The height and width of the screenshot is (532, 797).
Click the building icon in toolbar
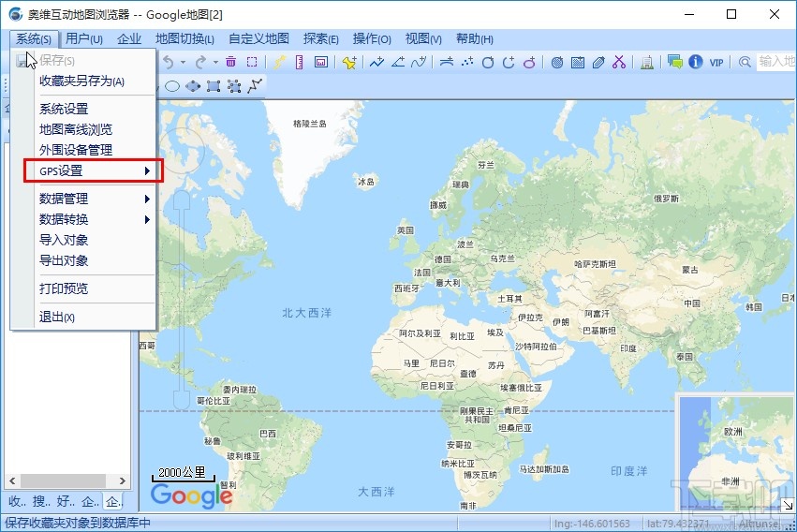646,62
